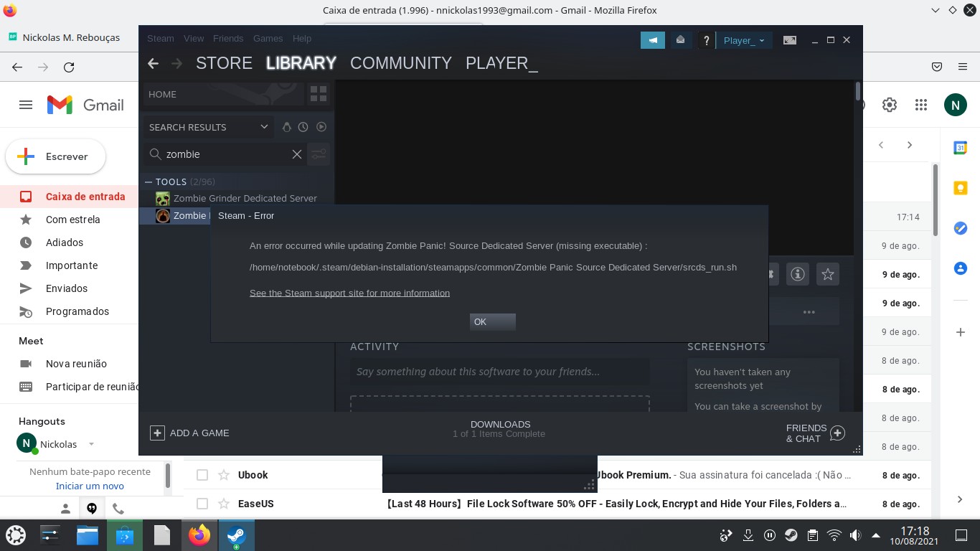Open the Steam support site link
Image resolution: width=980 pixels, height=551 pixels.
349,293
